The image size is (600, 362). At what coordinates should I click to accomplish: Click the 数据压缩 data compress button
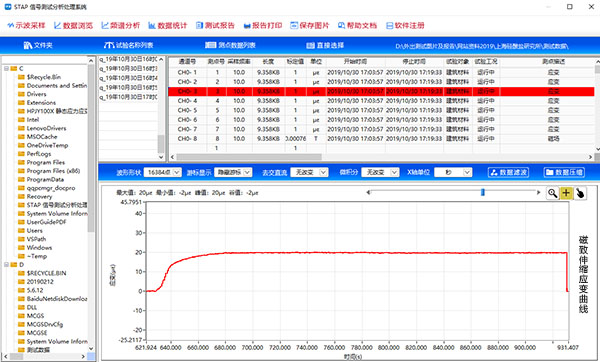[564, 172]
